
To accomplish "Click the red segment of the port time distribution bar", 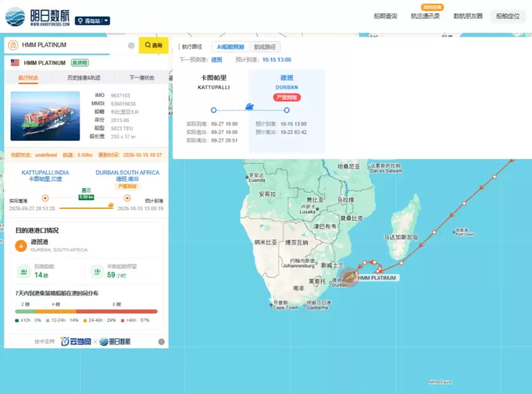I will coord(117,311).
